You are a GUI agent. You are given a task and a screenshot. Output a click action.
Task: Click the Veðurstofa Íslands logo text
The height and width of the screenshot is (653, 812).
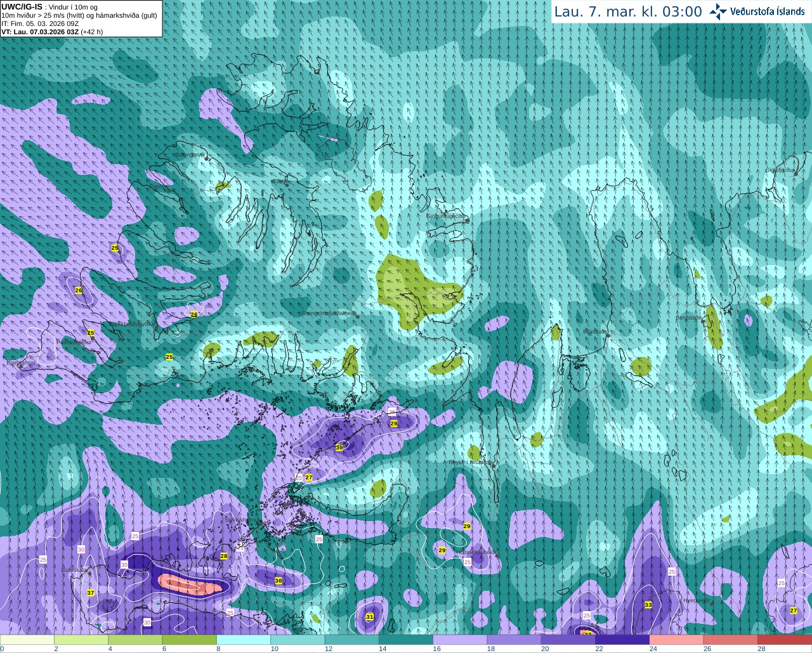click(x=767, y=11)
